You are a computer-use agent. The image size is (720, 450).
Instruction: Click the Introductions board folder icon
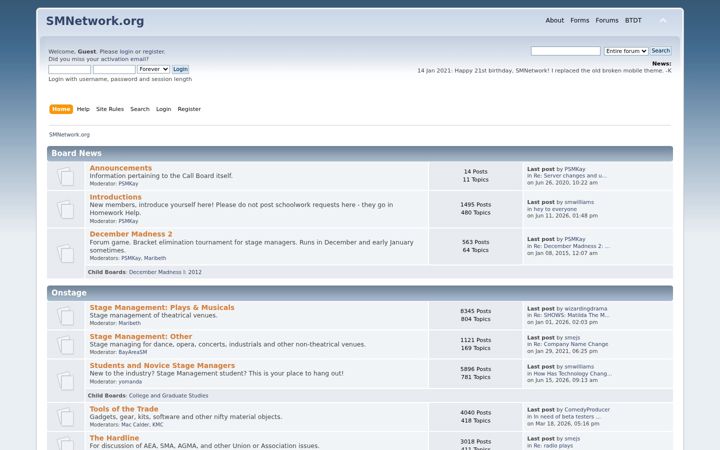(x=66, y=209)
